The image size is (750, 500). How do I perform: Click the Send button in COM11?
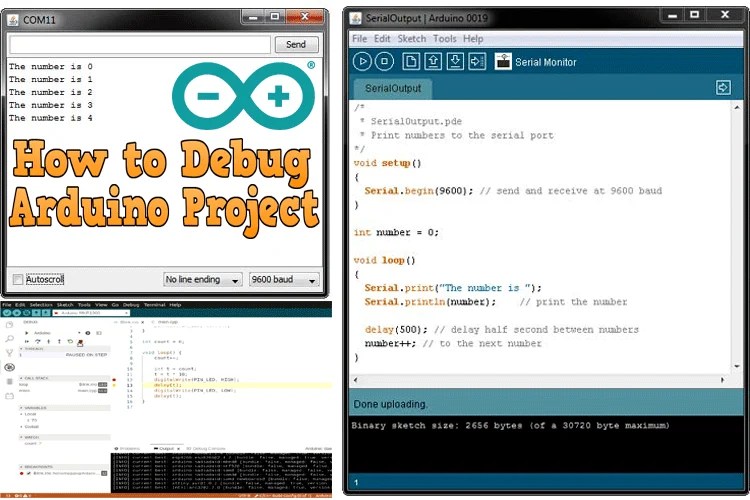coord(296,44)
